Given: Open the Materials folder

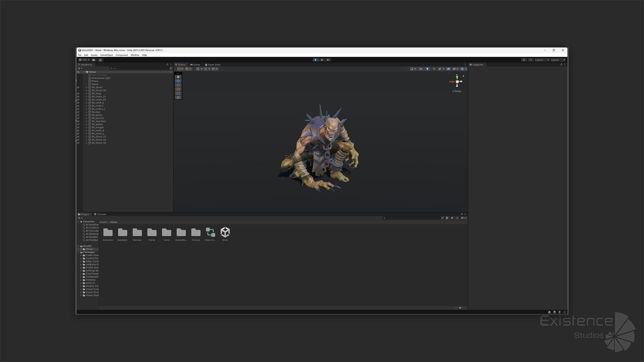Looking at the screenshot, I should click(137, 234).
